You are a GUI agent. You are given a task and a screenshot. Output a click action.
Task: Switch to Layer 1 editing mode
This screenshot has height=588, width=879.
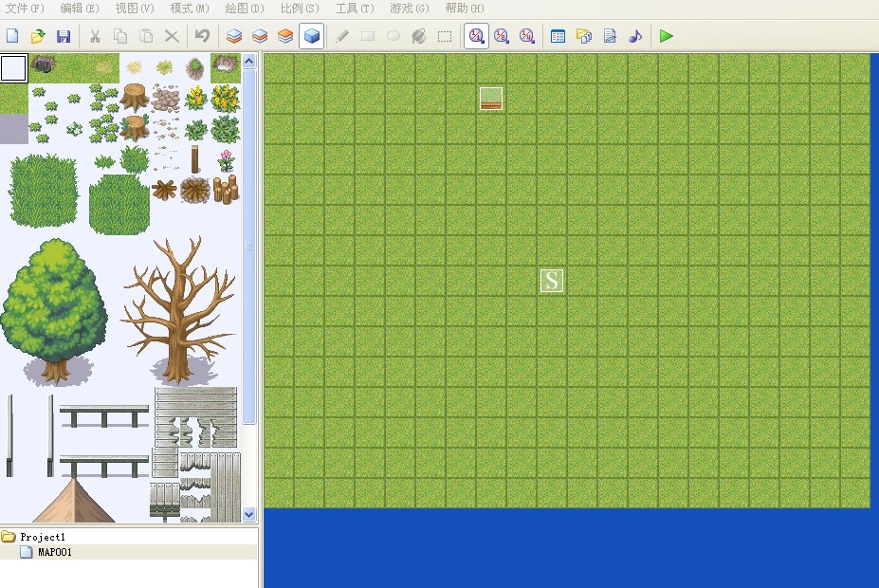coord(234,36)
